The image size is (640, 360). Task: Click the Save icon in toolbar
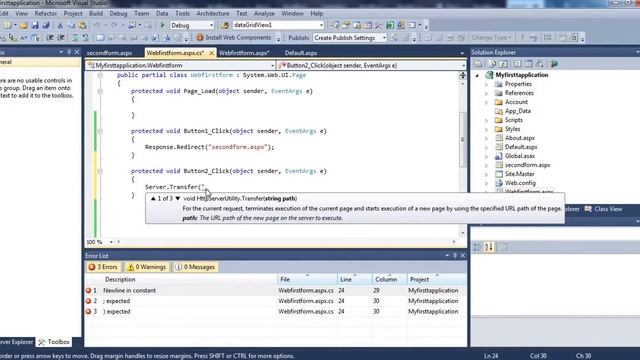coord(35,25)
